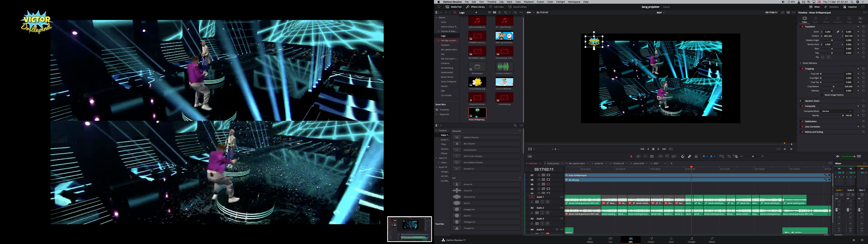Adjust the Opacity slider in Composite
The image size is (868, 244).
[832, 116]
